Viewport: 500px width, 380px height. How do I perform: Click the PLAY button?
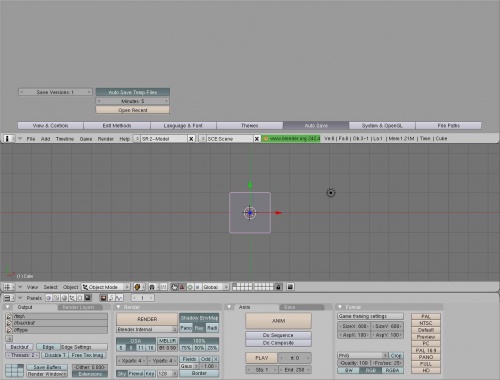[262, 358]
